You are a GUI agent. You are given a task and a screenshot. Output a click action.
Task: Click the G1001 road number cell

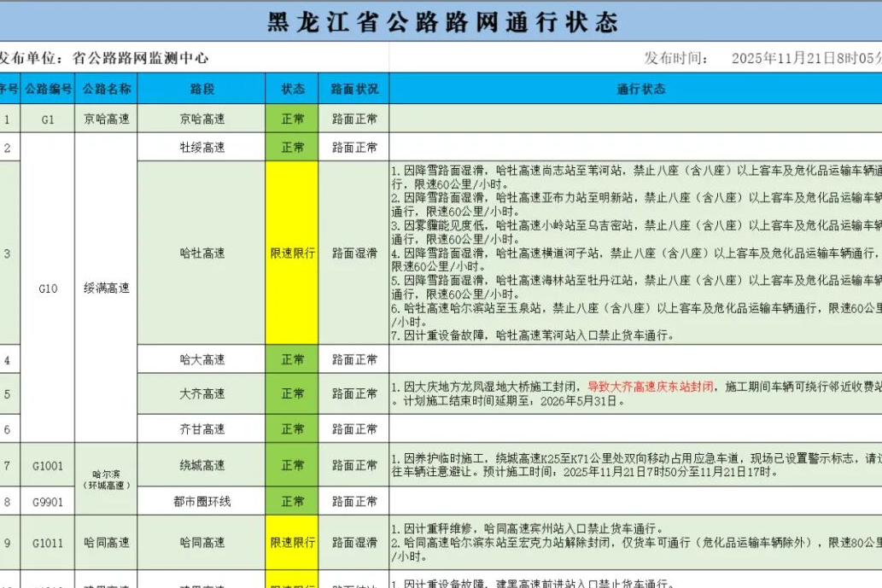(x=48, y=466)
